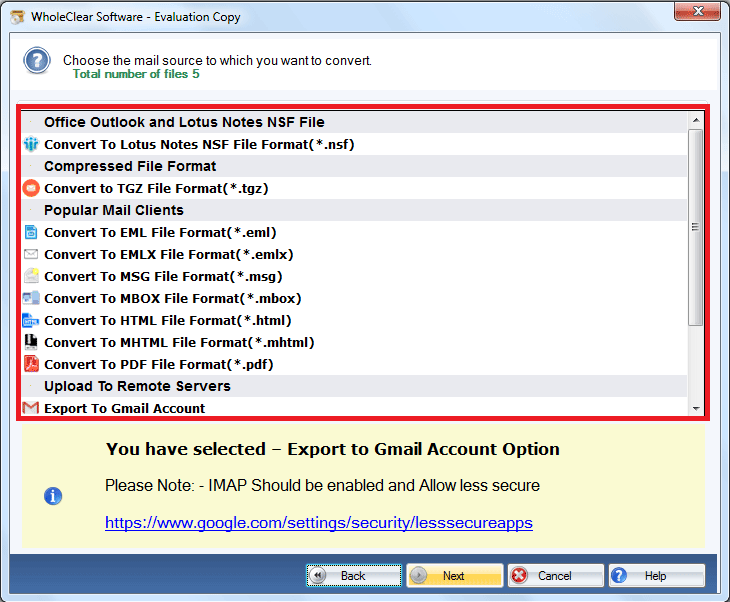
Task: Select Convert To EML File Format
Action: point(354,232)
